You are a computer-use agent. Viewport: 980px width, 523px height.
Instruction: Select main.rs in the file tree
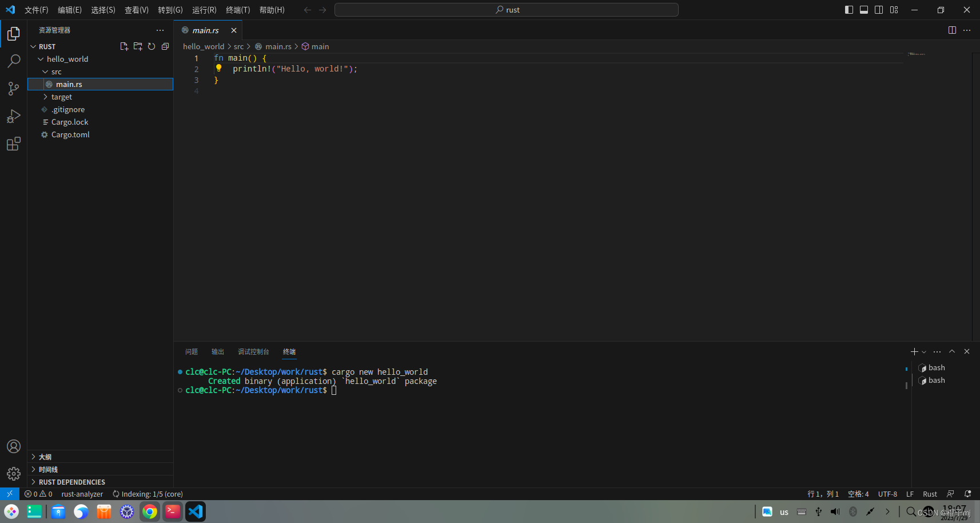100,84
